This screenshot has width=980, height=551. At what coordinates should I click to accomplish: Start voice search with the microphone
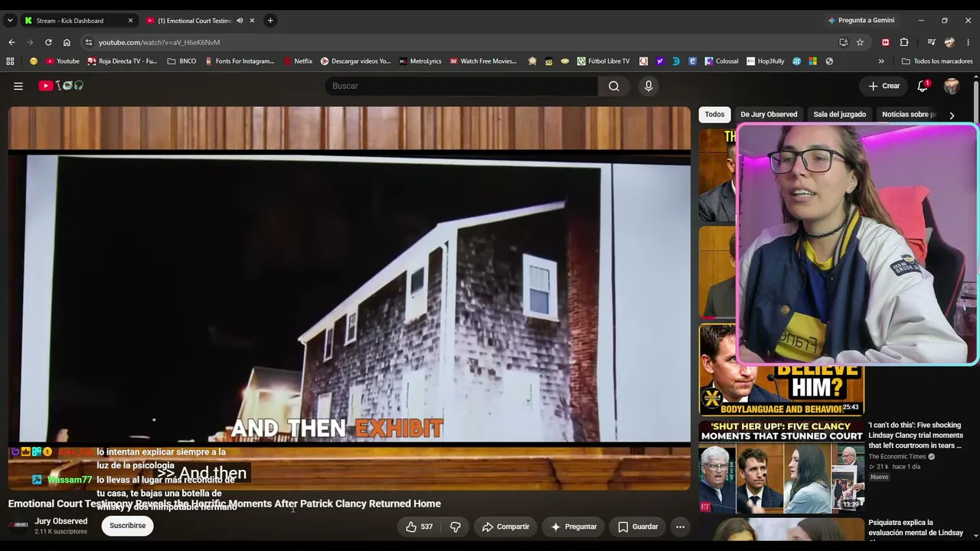click(648, 86)
